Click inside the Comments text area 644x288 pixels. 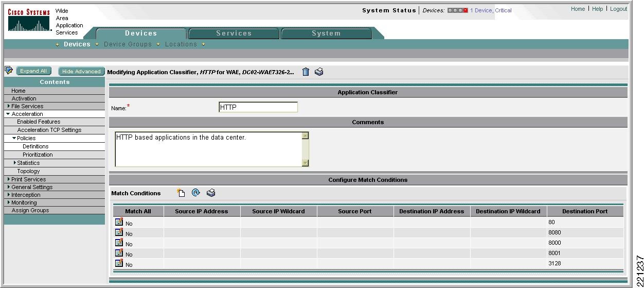[208, 149]
